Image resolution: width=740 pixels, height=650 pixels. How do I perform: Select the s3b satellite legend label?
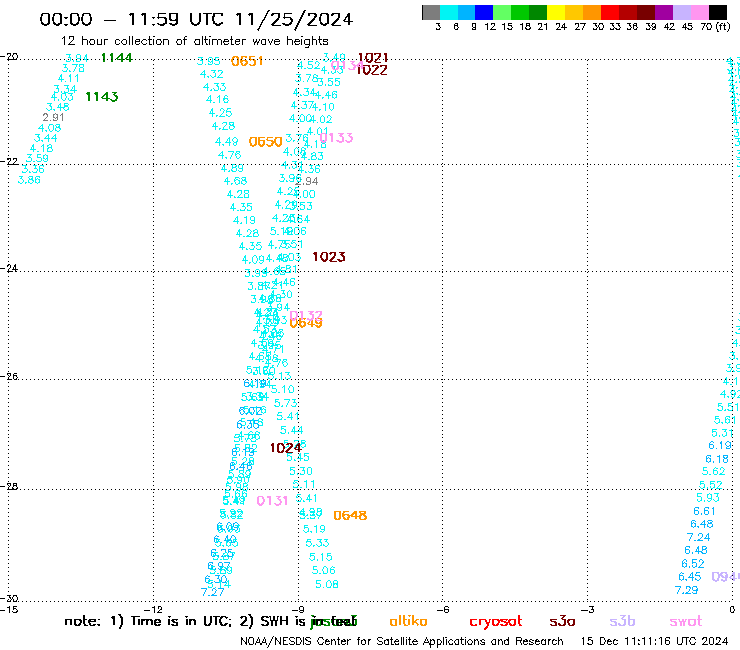622,621
